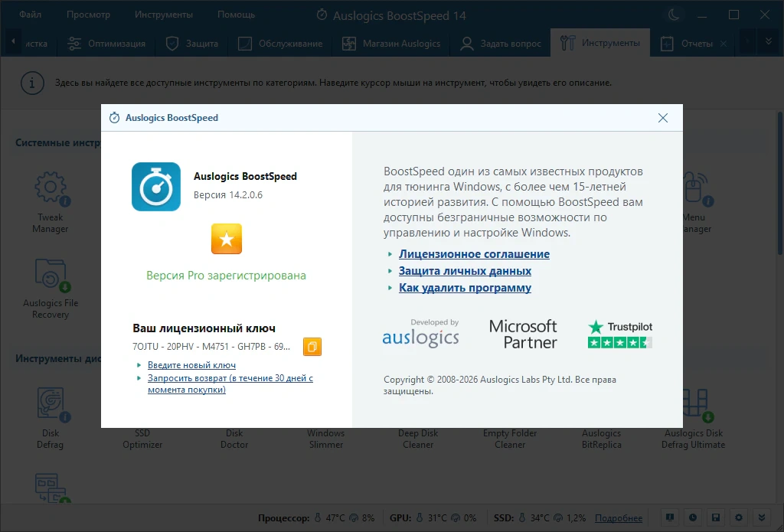Open the Лицензионное соглашение link
Screen dimensions: 784x532
474,254
